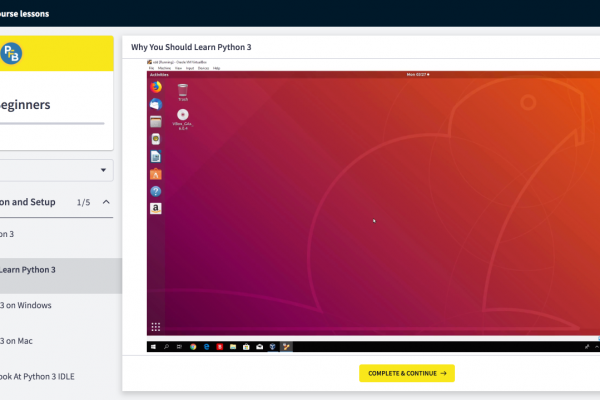The width and height of the screenshot is (600, 400).
Task: Select the VBox_GAs disc icon on desktop
Action: tap(183, 119)
